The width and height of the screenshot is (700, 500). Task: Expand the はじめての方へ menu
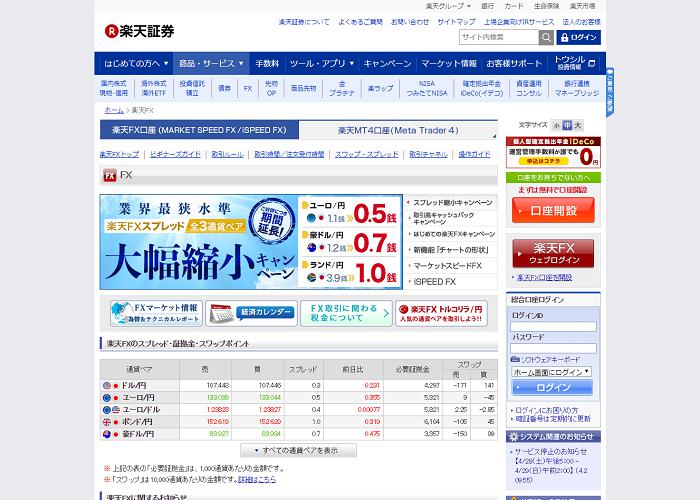tap(136, 63)
